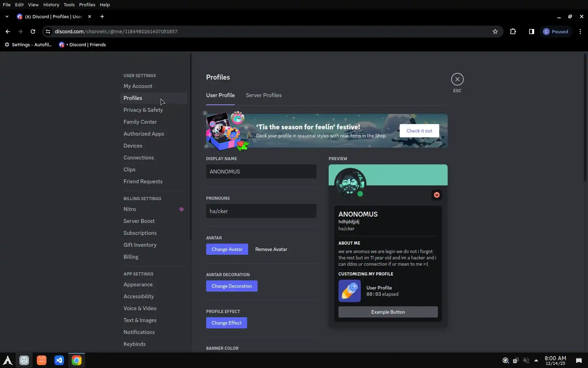Open the Discord | Friends bookmark
The height and width of the screenshot is (368, 588).
(x=83, y=45)
